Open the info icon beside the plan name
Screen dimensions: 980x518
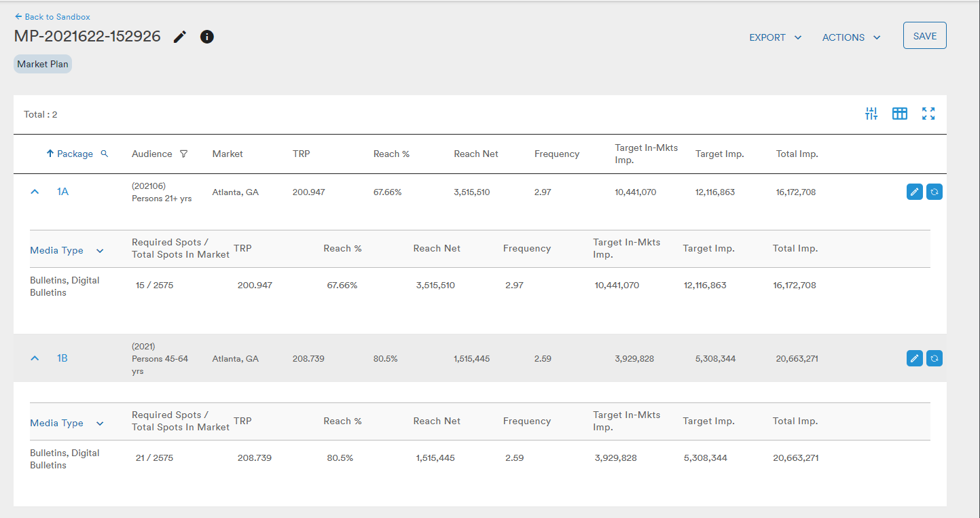pos(207,37)
